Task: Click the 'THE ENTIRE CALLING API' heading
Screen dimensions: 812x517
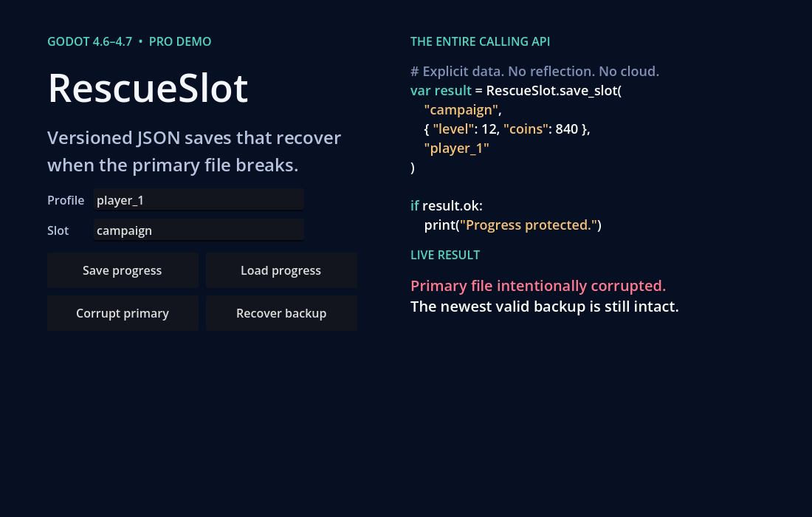Action: [x=480, y=41]
